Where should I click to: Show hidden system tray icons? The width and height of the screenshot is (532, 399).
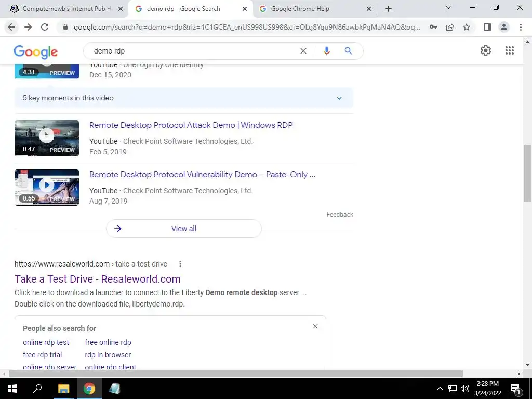pyautogui.click(x=440, y=389)
